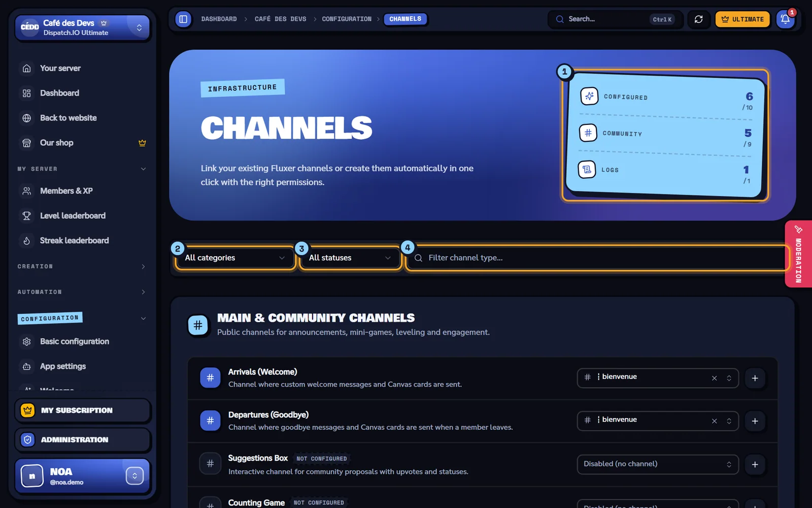Click the Our shop crown icon
Image resolution: width=812 pixels, height=508 pixels.
click(x=142, y=143)
